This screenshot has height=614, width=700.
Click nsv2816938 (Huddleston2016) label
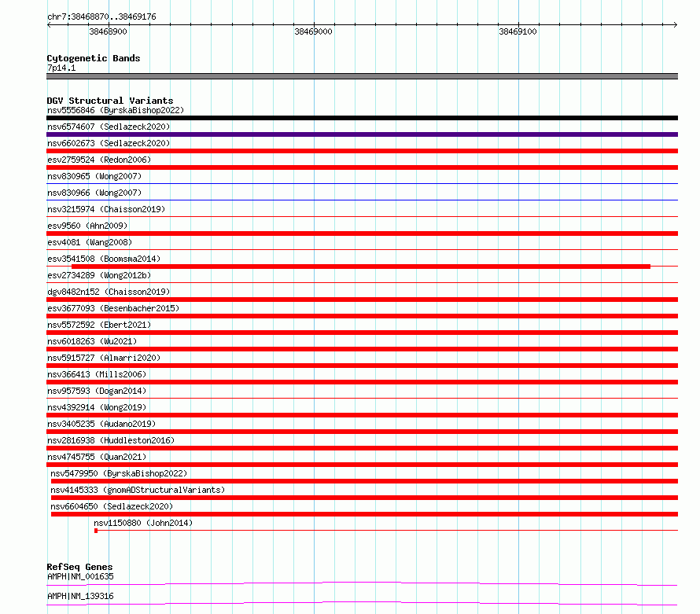(x=111, y=440)
